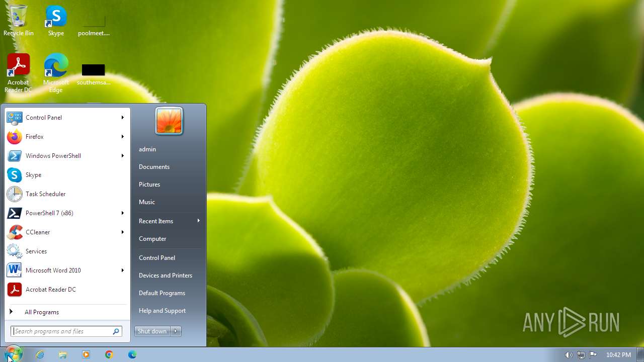The width and height of the screenshot is (644, 362).
Task: Expand the Recent Items submenu arrow
Action: pos(199,221)
